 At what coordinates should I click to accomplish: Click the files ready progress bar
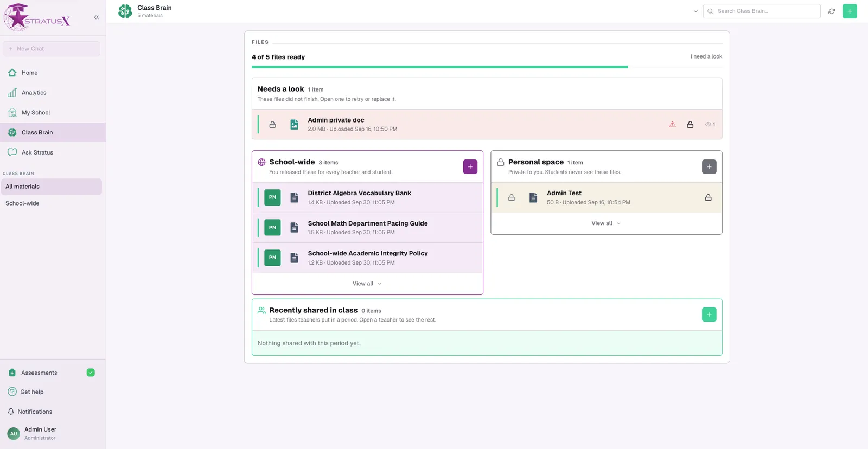[x=487, y=67]
